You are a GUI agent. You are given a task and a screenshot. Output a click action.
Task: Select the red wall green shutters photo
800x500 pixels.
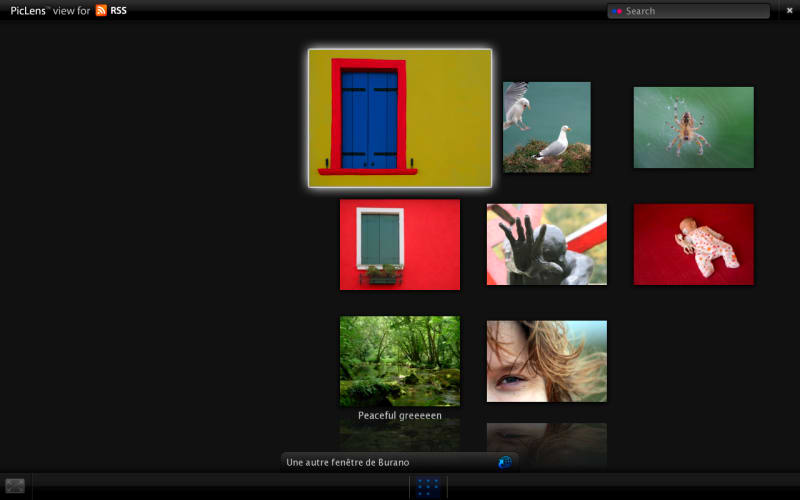[400, 244]
